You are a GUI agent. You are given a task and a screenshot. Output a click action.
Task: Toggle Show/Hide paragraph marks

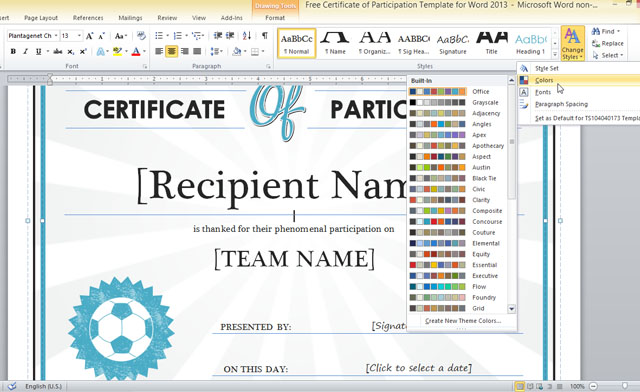[264, 36]
